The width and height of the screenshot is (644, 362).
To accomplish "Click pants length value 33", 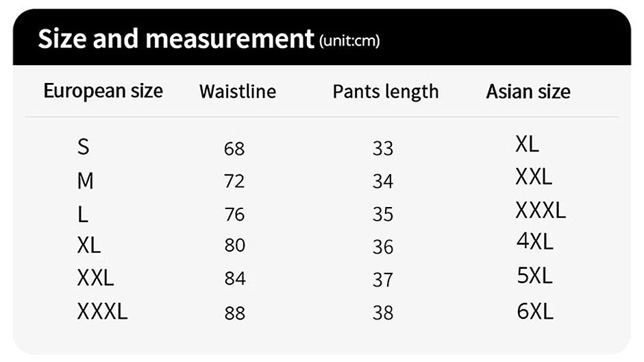I will click(x=383, y=149).
